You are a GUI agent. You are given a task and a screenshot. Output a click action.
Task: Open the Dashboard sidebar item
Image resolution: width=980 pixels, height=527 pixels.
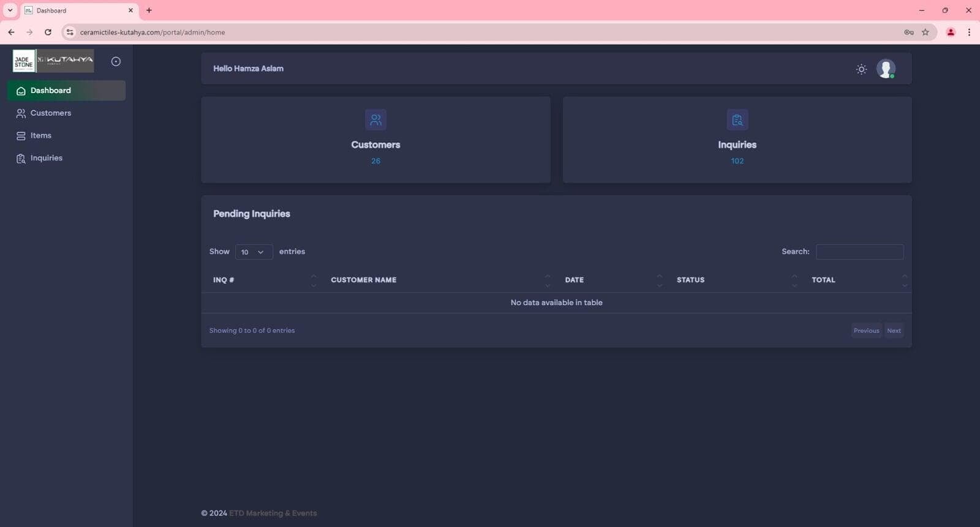tap(66, 91)
